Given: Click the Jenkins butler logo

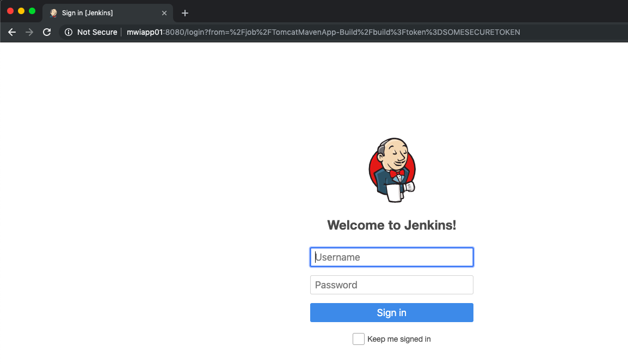Looking at the screenshot, I should coord(392,170).
